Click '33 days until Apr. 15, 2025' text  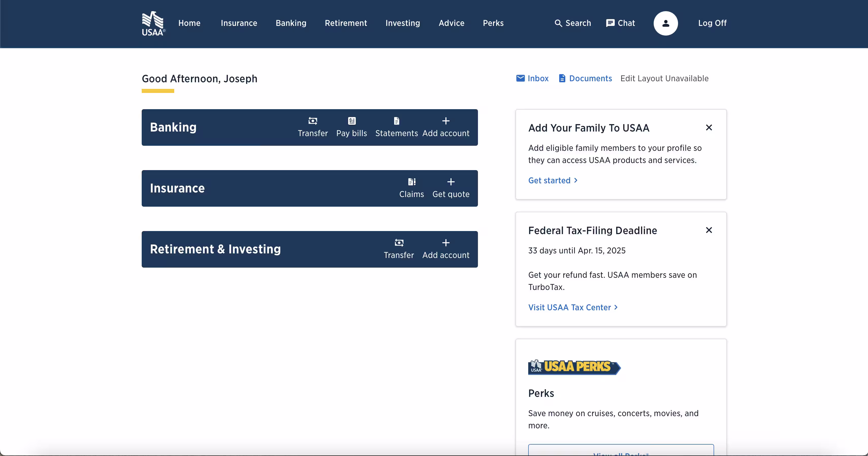pyautogui.click(x=576, y=251)
